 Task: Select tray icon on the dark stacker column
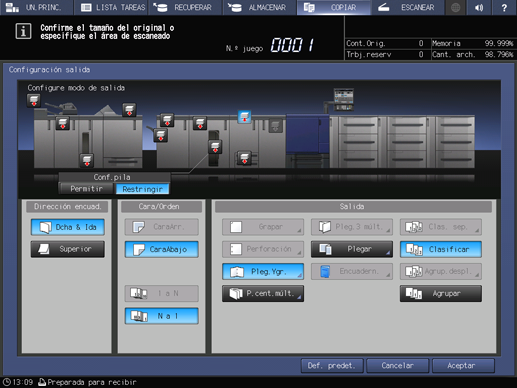[215, 147]
